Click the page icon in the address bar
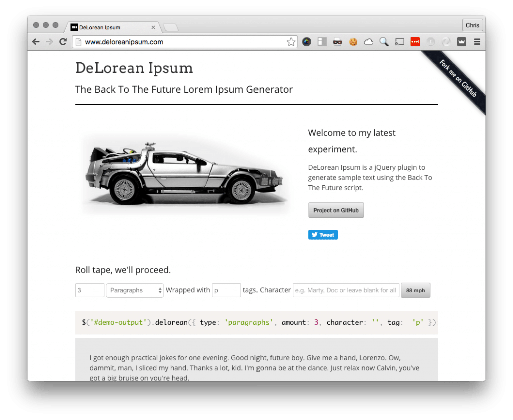The width and height of the screenshot is (513, 420). pyautogui.click(x=78, y=42)
